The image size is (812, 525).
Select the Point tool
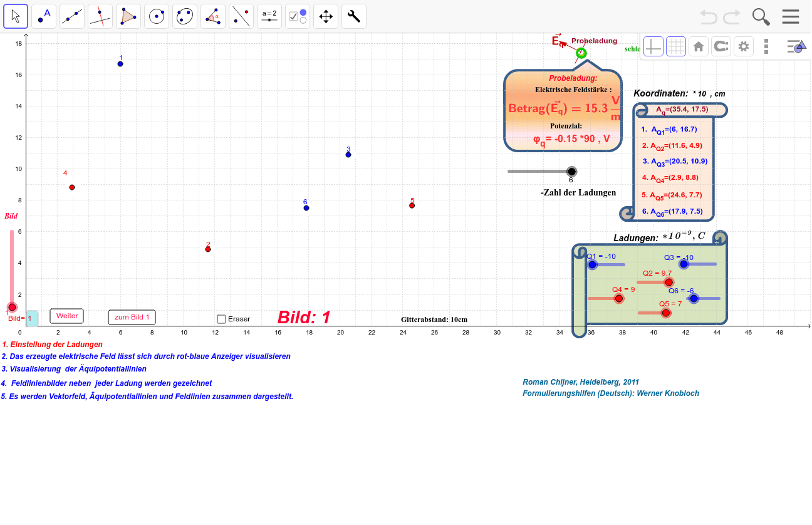(x=44, y=16)
